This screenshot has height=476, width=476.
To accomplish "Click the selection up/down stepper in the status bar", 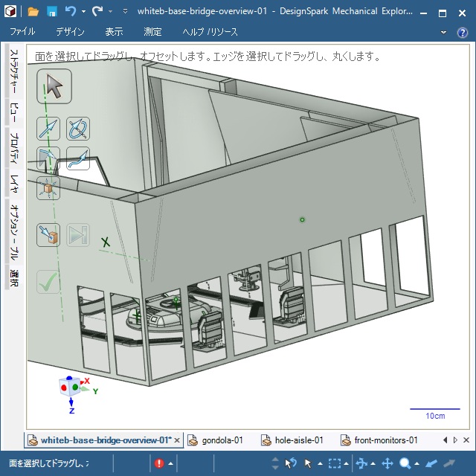I will click(x=275, y=463).
